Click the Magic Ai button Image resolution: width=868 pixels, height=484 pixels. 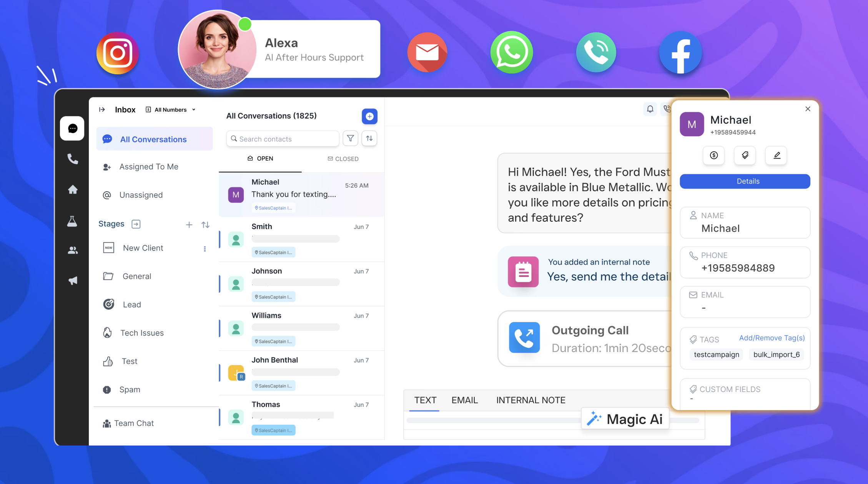coord(625,419)
